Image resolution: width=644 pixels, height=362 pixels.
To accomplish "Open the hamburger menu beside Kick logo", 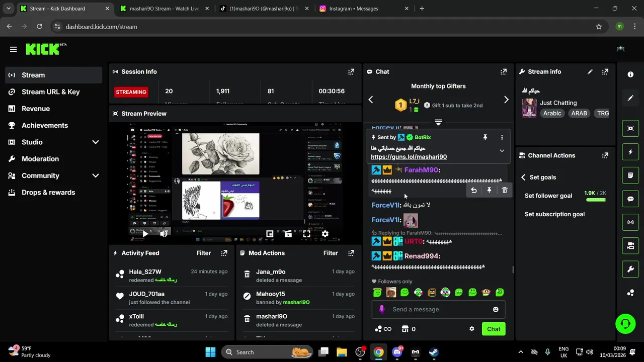I will tap(13, 49).
